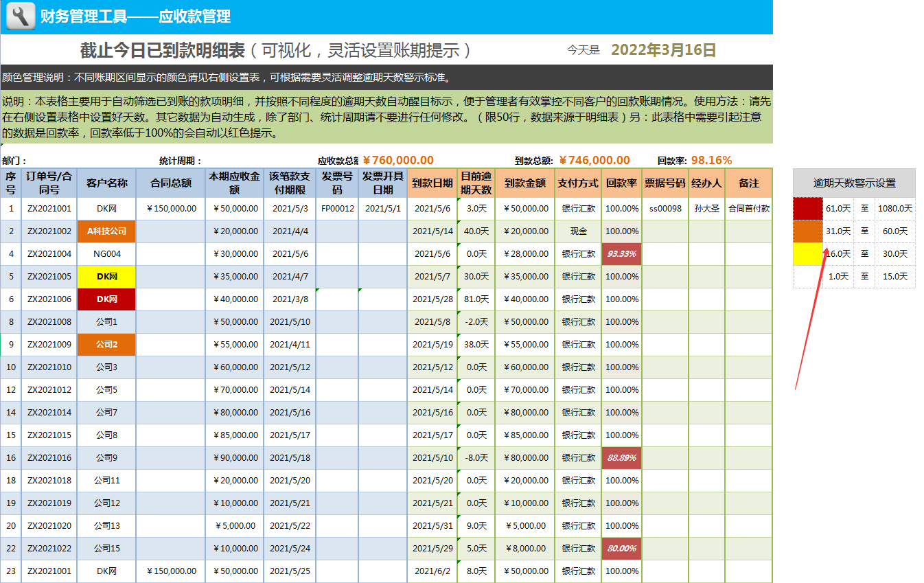Select the 目前逾期天数 column header
This screenshot has height=583, width=924.
(x=476, y=183)
